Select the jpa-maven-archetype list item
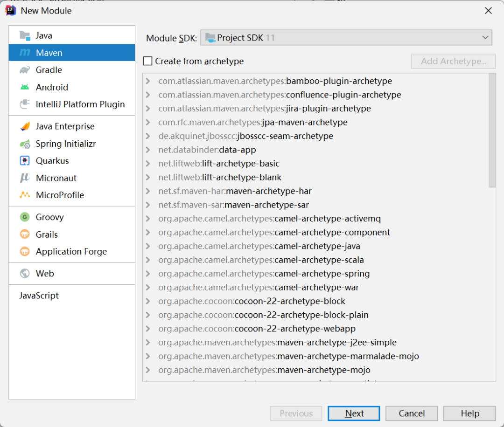This screenshot has width=504, height=427. (x=306, y=122)
